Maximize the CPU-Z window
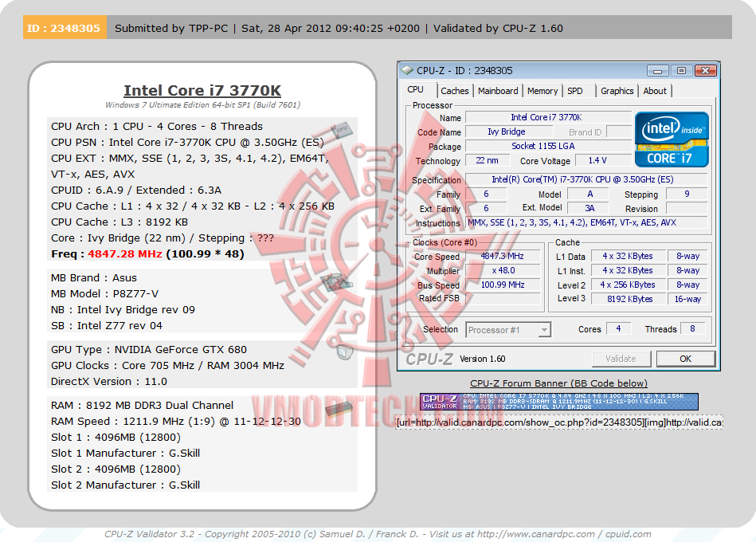Viewport: 756px width, 542px height. tap(681, 71)
